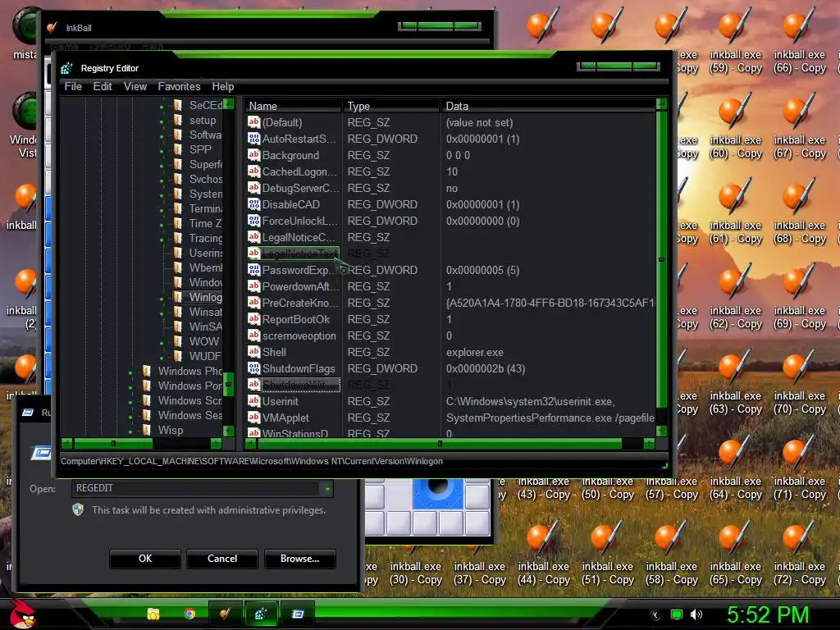This screenshot has height=630, width=840.
Task: Select the CachedLogon value icon
Action: [254, 171]
